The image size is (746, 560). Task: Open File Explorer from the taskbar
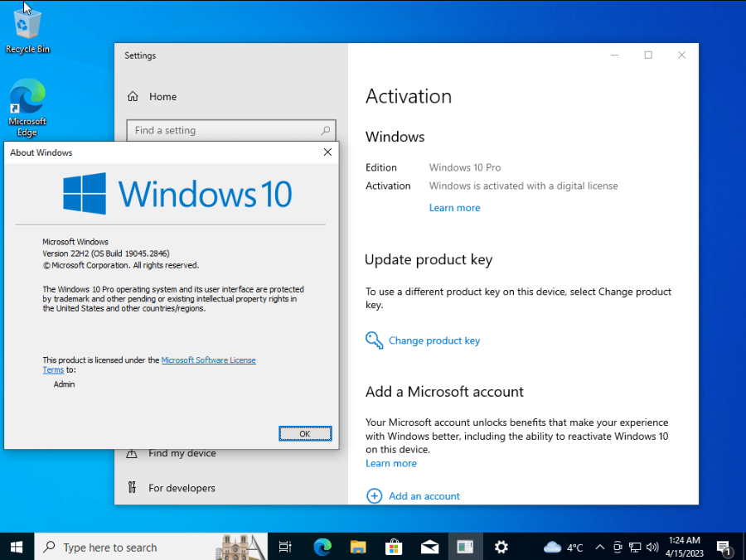pyautogui.click(x=358, y=548)
